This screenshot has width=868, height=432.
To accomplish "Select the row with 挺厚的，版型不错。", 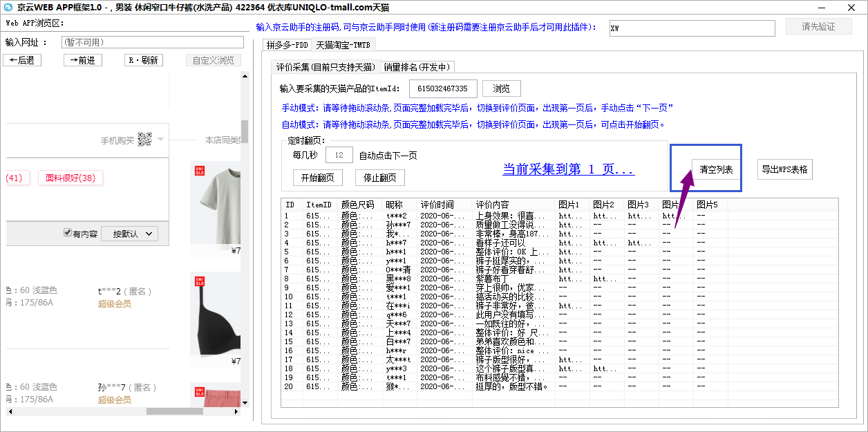I will click(x=560, y=386).
